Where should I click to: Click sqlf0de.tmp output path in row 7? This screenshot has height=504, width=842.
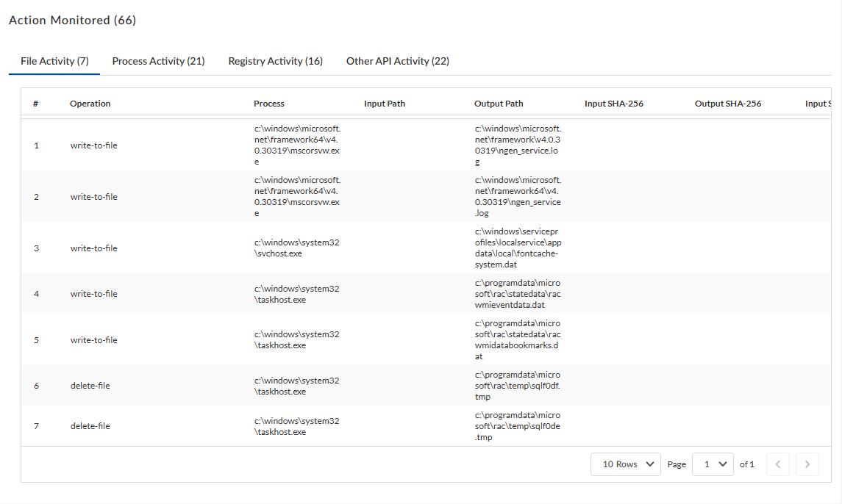pos(518,426)
